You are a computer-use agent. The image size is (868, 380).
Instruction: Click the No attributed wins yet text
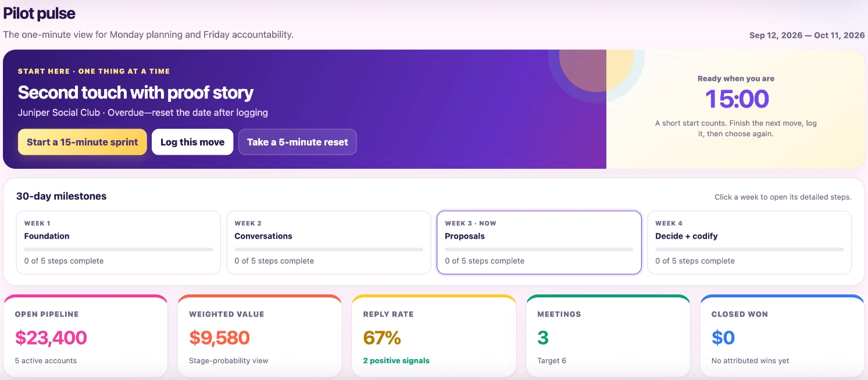coord(751,361)
